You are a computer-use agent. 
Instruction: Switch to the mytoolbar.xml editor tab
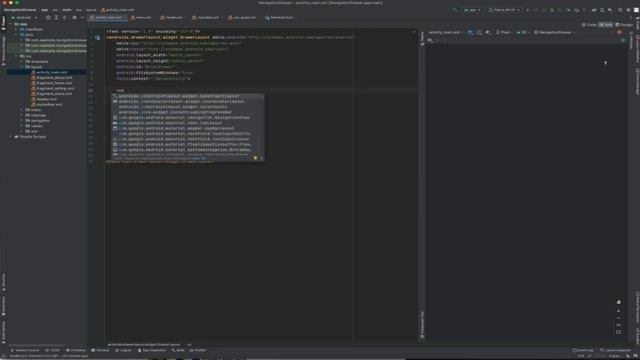click(x=205, y=18)
